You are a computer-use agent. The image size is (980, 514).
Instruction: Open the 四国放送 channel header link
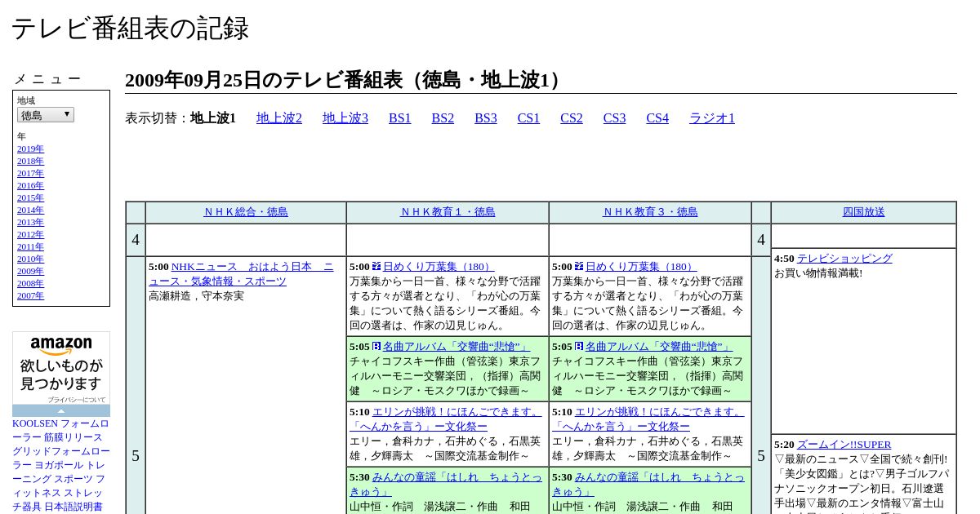click(863, 212)
